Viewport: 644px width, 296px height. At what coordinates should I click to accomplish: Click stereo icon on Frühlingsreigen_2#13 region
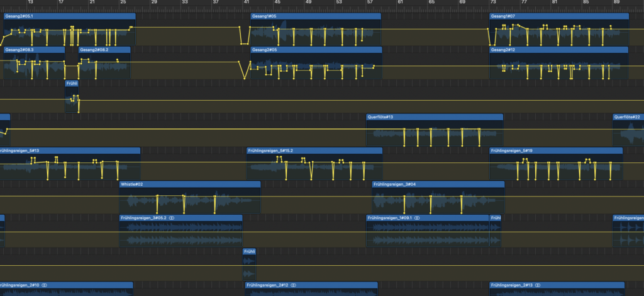[538, 285]
